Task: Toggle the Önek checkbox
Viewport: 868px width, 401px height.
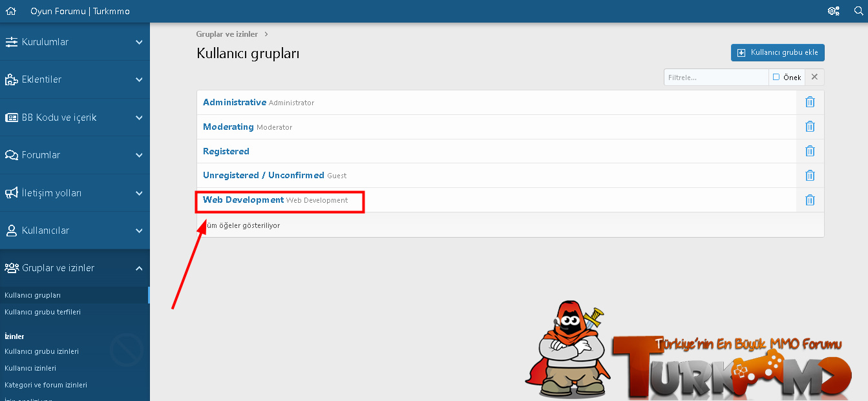Action: pyautogui.click(x=776, y=77)
